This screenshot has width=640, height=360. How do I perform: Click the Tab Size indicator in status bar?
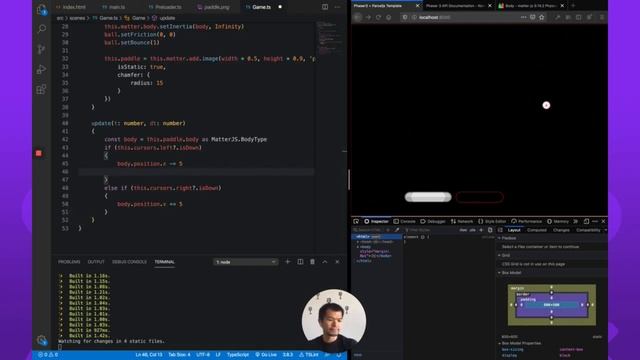pyautogui.click(x=179, y=355)
